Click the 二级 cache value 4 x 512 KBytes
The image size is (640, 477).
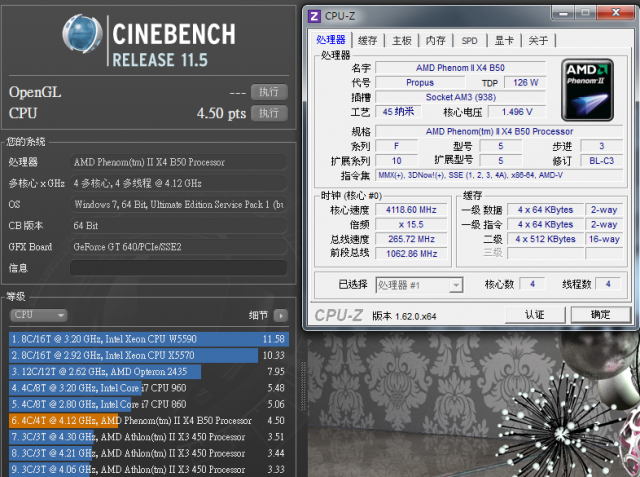click(545, 239)
